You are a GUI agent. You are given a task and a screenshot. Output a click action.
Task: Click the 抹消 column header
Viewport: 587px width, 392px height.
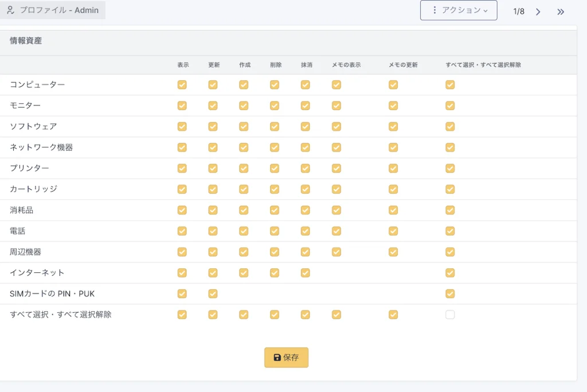pos(307,65)
